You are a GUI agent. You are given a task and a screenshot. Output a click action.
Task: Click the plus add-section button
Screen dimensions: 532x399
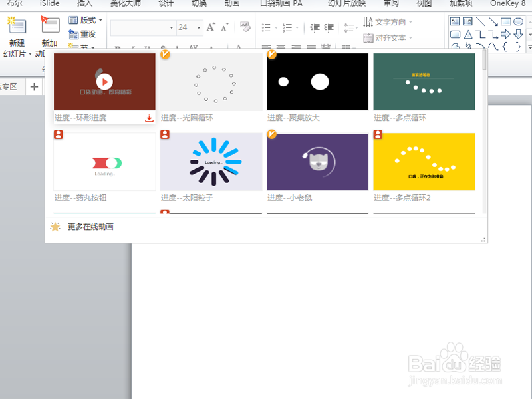click(x=34, y=87)
